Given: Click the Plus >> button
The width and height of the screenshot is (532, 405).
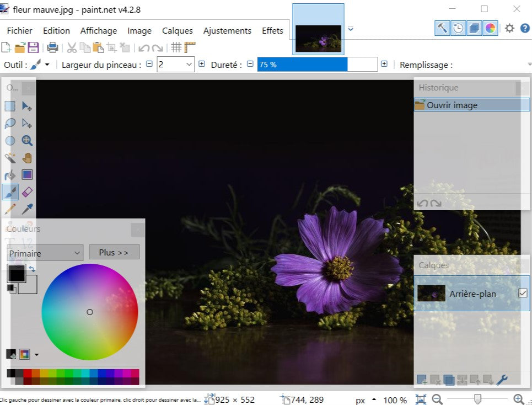Looking at the screenshot, I should click(114, 252).
